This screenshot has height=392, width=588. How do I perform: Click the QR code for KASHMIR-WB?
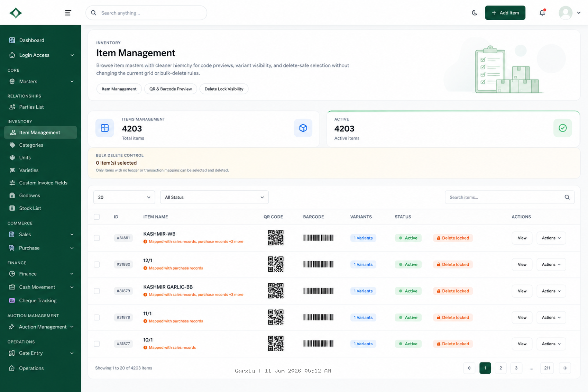(x=276, y=238)
